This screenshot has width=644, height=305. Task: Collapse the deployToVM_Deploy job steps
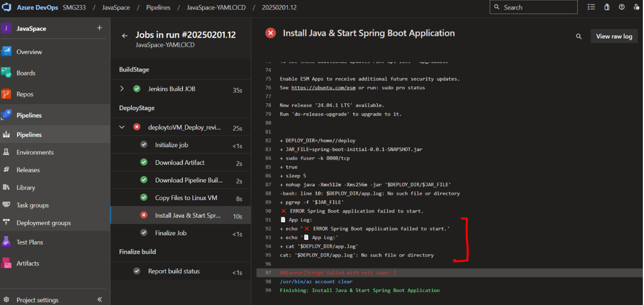pyautogui.click(x=122, y=127)
